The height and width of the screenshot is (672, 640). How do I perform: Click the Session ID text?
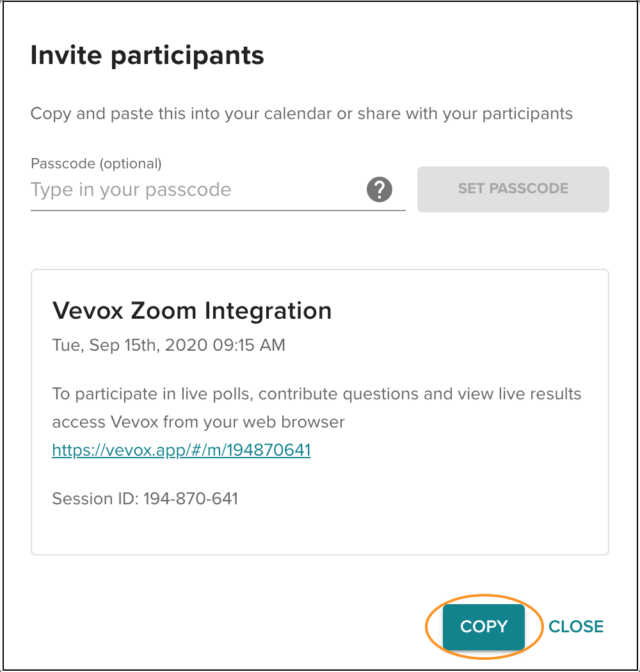[144, 499]
